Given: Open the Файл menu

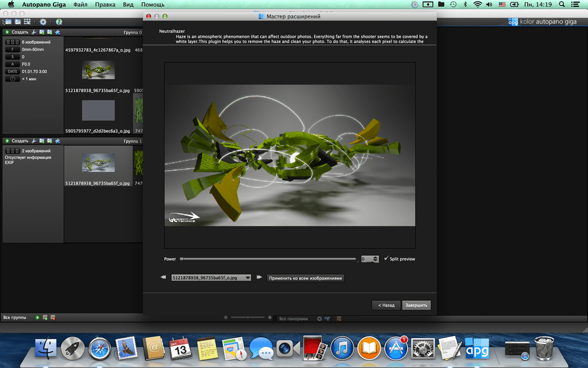Looking at the screenshot, I should [81, 4].
